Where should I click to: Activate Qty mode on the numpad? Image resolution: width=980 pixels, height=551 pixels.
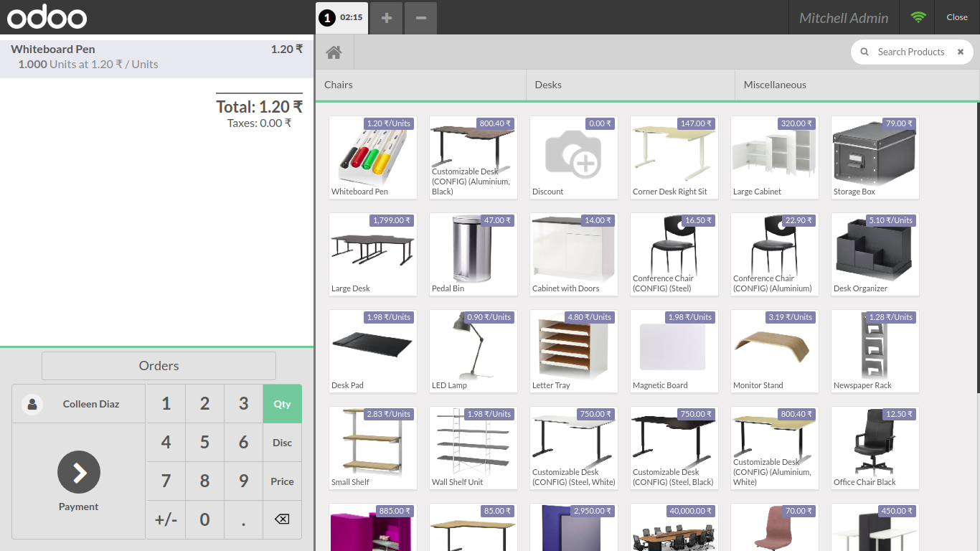tap(282, 404)
